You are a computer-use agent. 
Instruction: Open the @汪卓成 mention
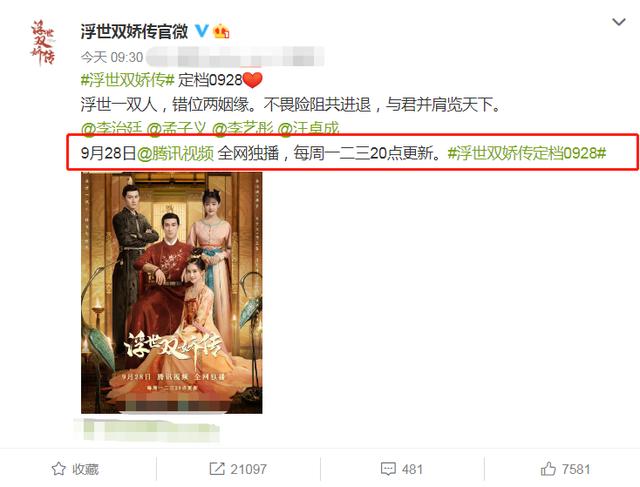click(309, 129)
